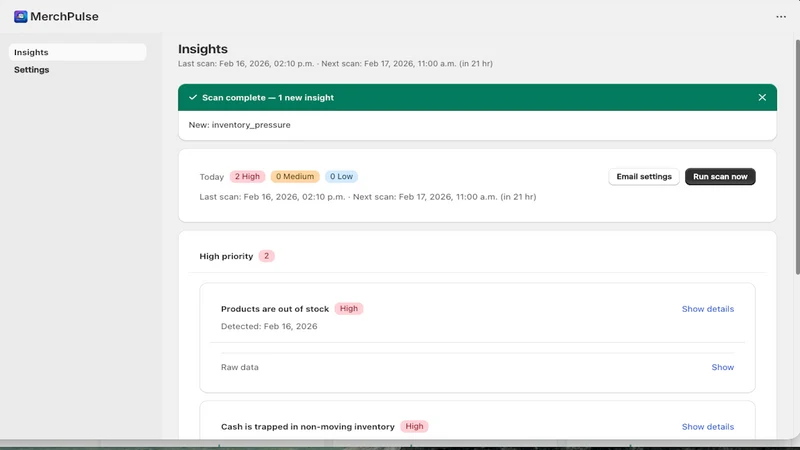This screenshot has width=800, height=450.
Task: Click the last scan line under Insights heading
Action: (335, 64)
